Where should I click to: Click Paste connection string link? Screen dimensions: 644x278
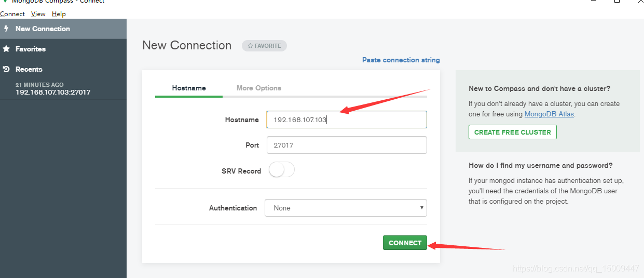pyautogui.click(x=401, y=60)
